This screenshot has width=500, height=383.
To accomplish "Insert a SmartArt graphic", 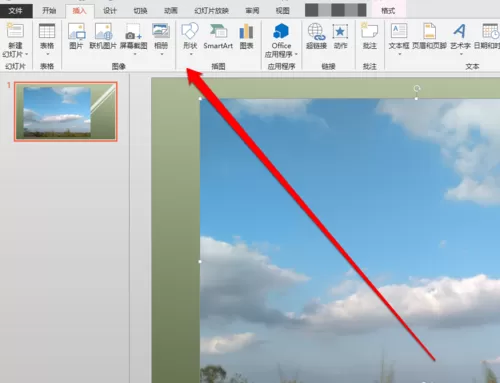I will [218, 36].
